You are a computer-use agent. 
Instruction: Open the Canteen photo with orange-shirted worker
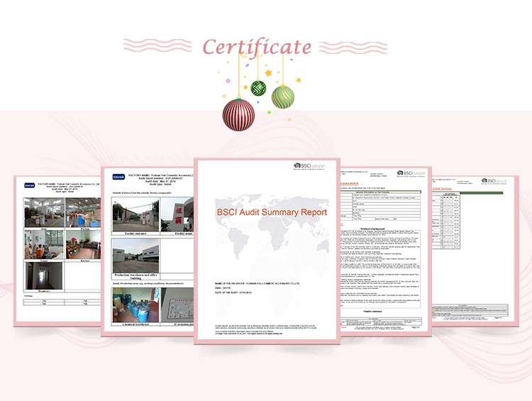point(44,244)
